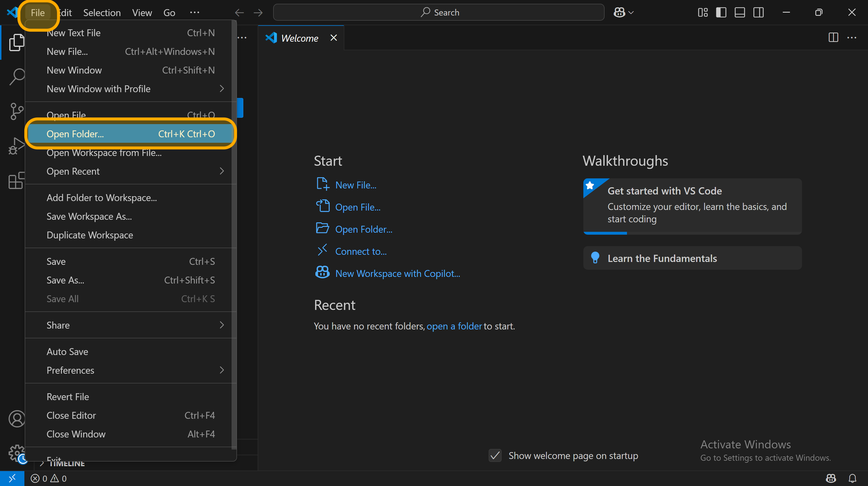Viewport: 868px width, 486px height.
Task: Click the title bar Search field
Action: tap(439, 12)
